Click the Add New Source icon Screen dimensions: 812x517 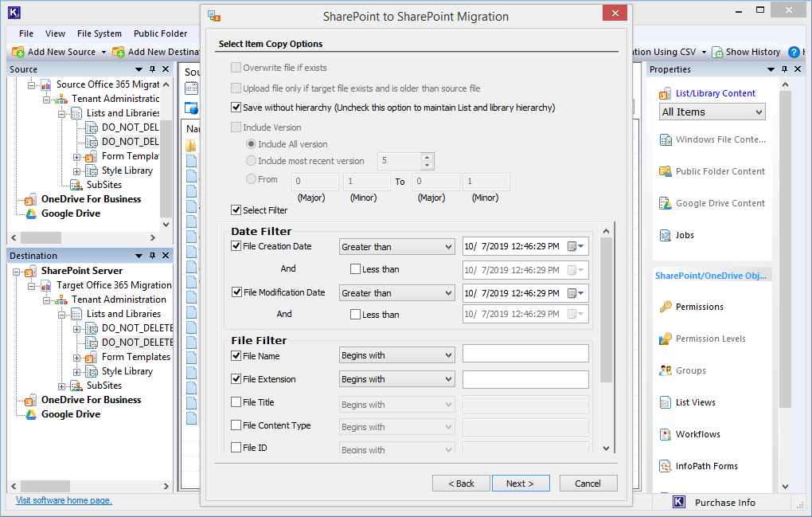pos(18,52)
